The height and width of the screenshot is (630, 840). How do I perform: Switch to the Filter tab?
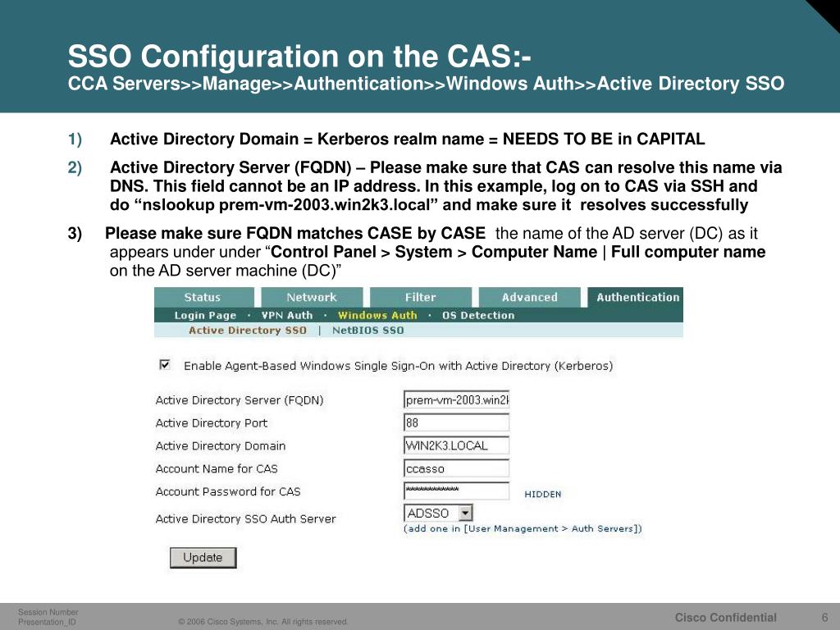tap(421, 297)
